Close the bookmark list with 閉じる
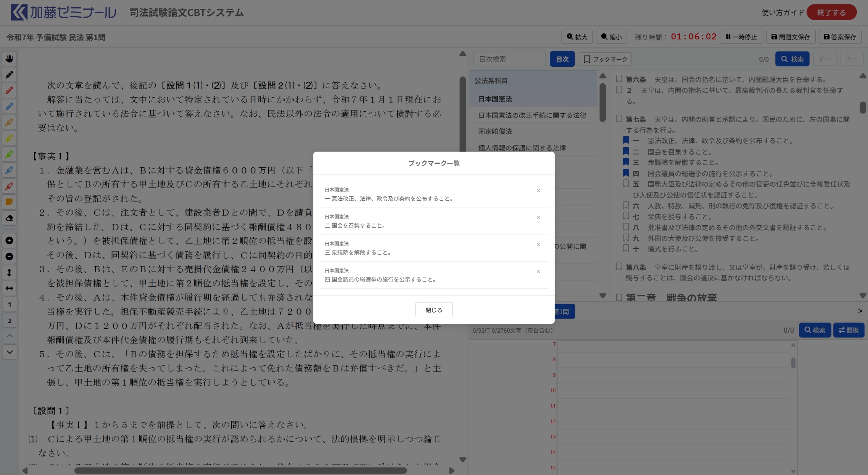Viewport: 868px width, 475px height. [434, 310]
